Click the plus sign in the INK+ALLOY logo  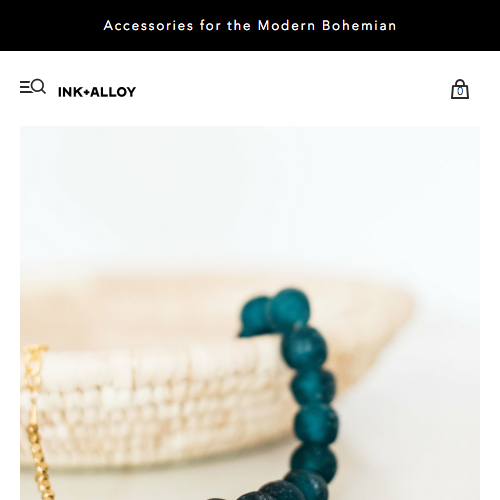(x=87, y=93)
